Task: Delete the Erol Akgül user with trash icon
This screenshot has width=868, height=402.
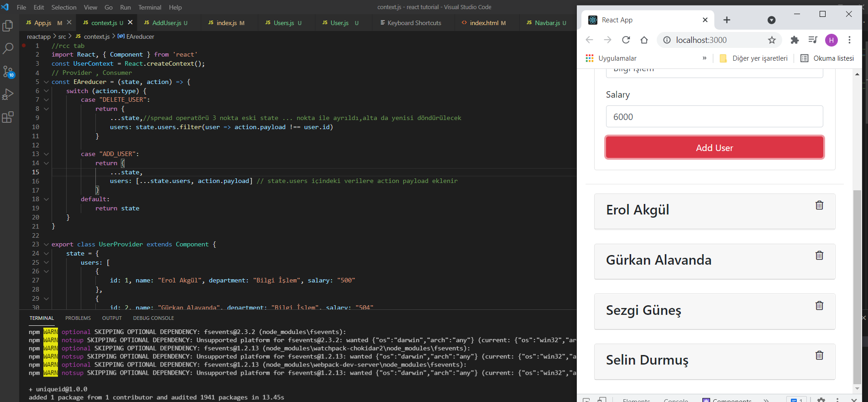Action: [x=819, y=205]
